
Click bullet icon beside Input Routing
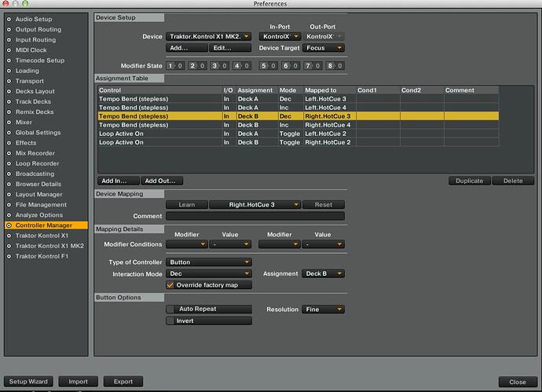[x=9, y=40]
